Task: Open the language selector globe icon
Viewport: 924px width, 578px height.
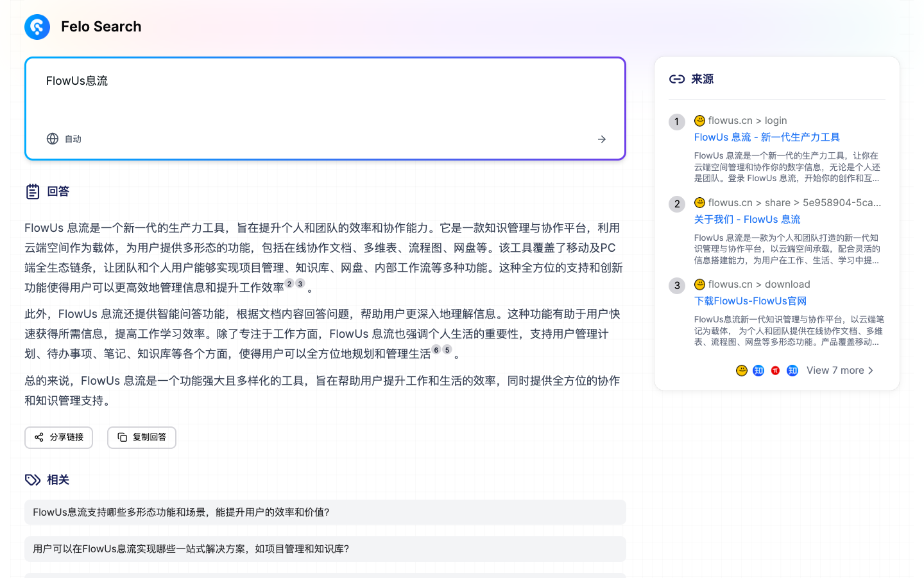Action: click(x=52, y=139)
